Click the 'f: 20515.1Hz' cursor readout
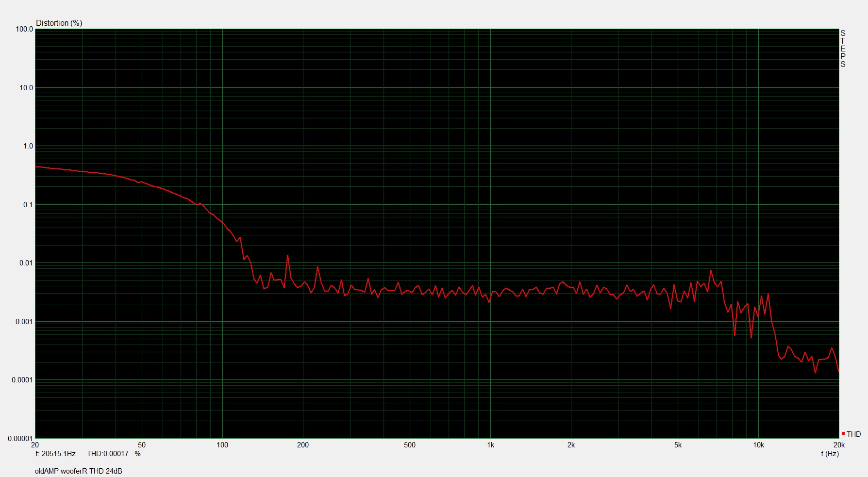The image size is (868, 477). click(55, 454)
